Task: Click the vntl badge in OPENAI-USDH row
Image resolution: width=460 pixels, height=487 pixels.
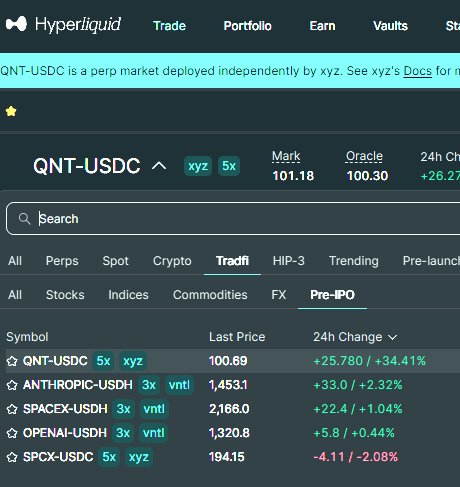Action: pos(153,433)
